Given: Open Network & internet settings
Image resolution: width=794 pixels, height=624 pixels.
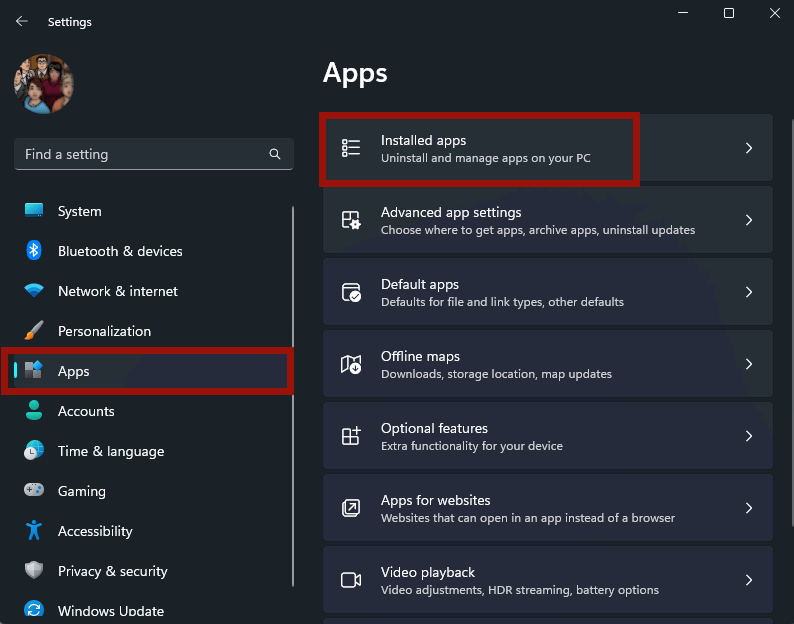Looking at the screenshot, I should pos(118,291).
